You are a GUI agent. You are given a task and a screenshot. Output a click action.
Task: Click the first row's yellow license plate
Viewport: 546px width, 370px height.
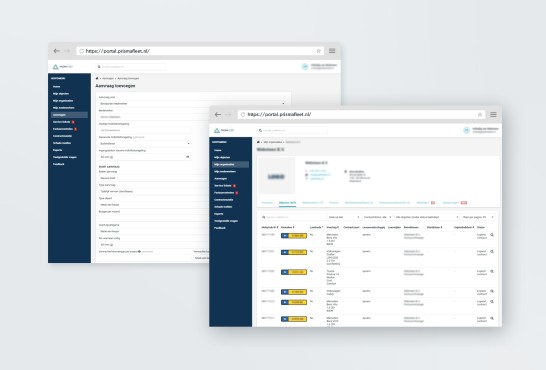click(294, 236)
